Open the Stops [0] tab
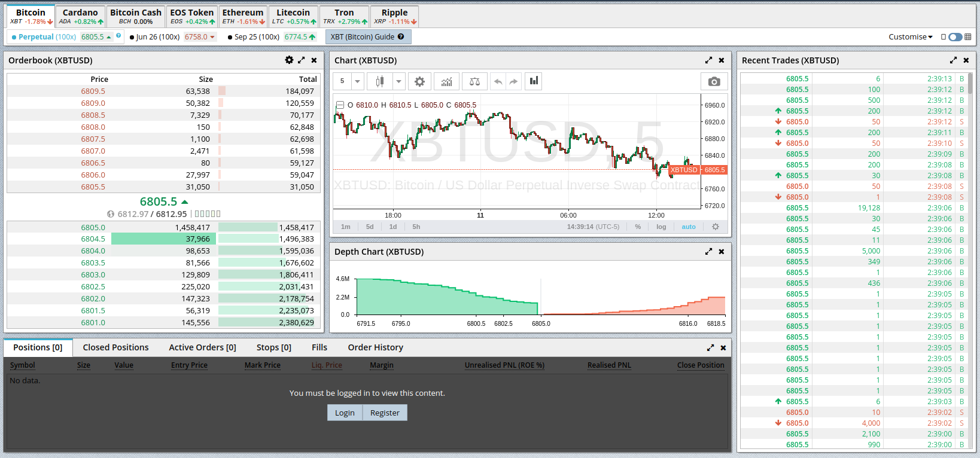 click(x=274, y=347)
